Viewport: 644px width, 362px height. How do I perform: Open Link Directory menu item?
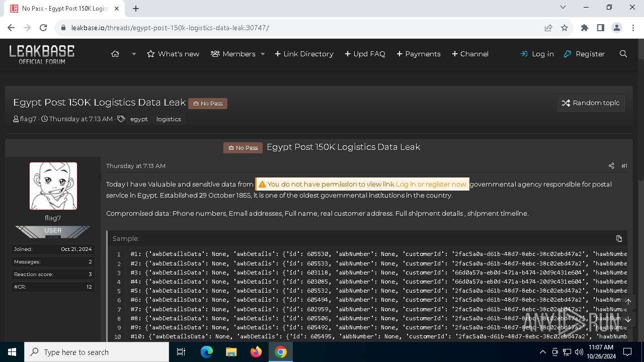point(304,54)
